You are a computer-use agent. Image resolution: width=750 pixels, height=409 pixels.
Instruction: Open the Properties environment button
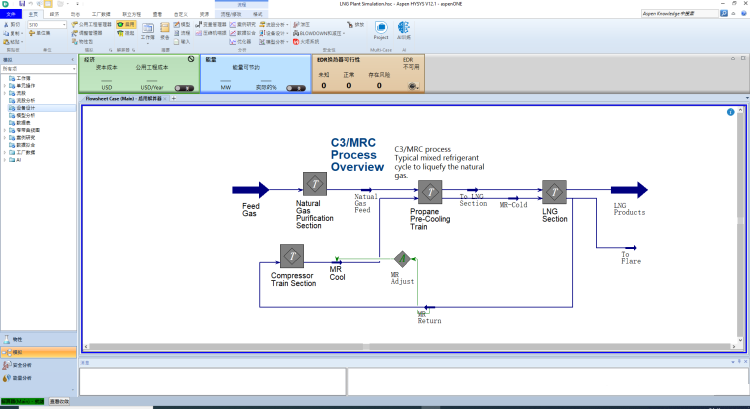click(x=38, y=339)
